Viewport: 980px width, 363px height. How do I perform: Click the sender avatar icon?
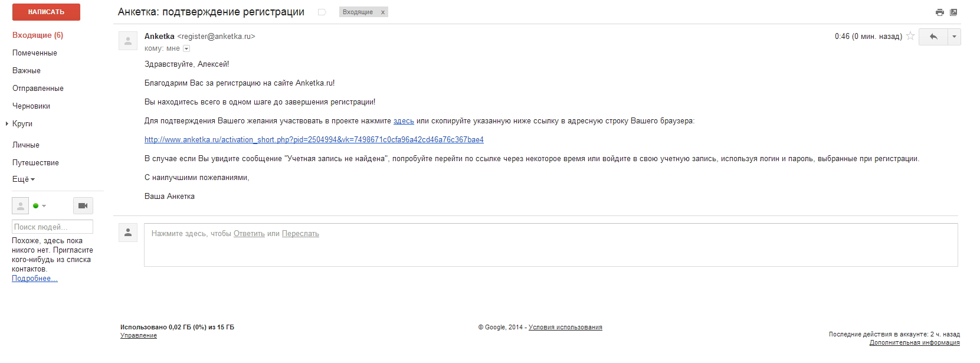(x=128, y=41)
